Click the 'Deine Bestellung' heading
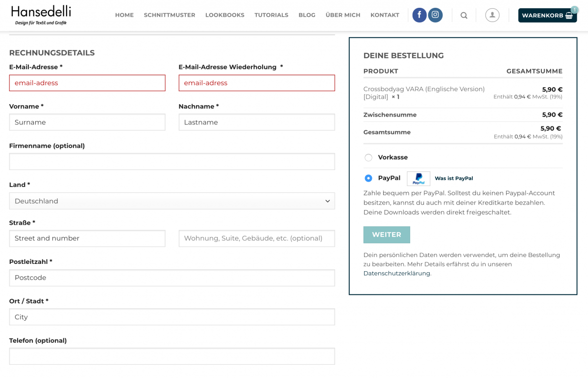The image size is (588, 378). click(x=404, y=55)
